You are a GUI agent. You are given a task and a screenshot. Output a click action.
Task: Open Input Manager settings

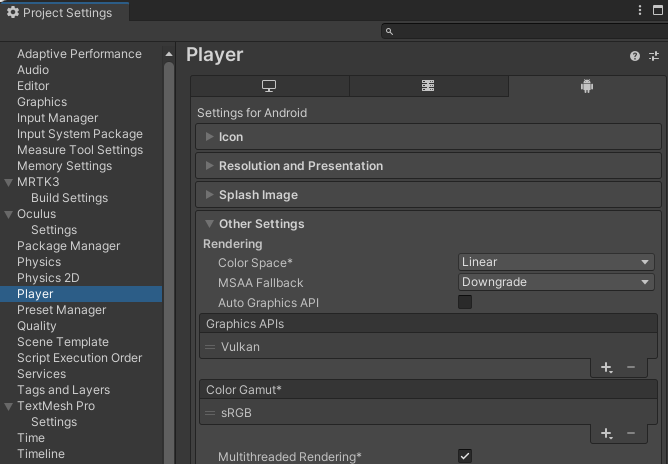58,118
